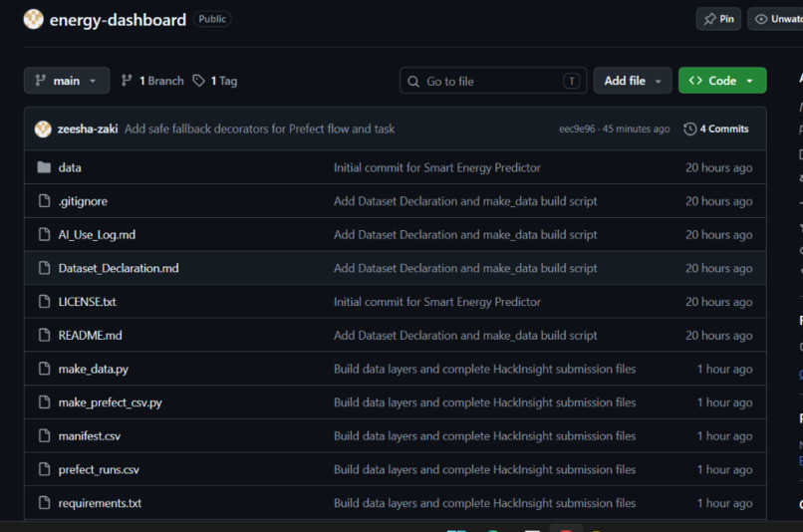View the 1 Tag link
803x532 pixels.
coord(215,81)
